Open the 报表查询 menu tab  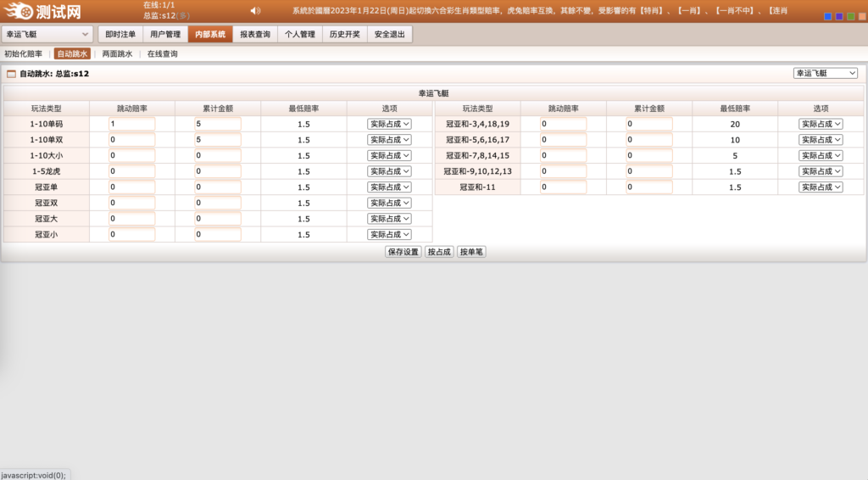[254, 34]
